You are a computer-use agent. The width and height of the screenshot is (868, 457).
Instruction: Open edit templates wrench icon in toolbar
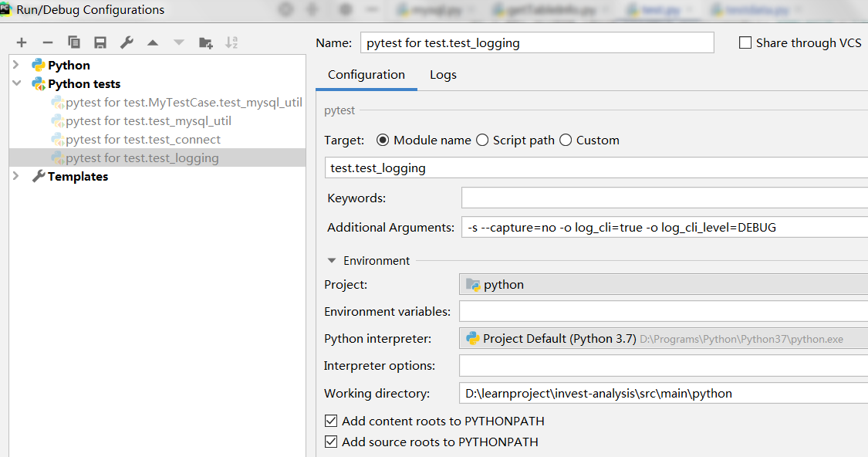pos(127,42)
